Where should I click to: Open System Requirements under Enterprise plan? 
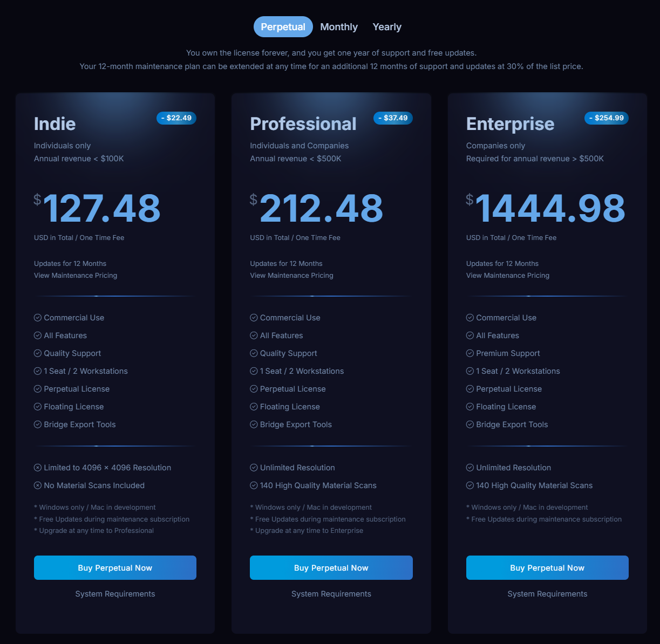point(547,594)
